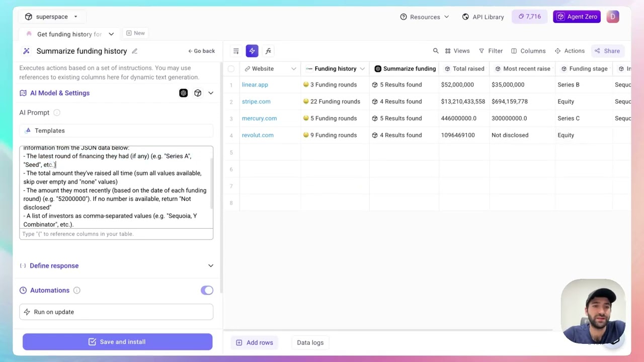Click the prompt text area scrollbar
The image size is (644, 362).
[x=212, y=184]
